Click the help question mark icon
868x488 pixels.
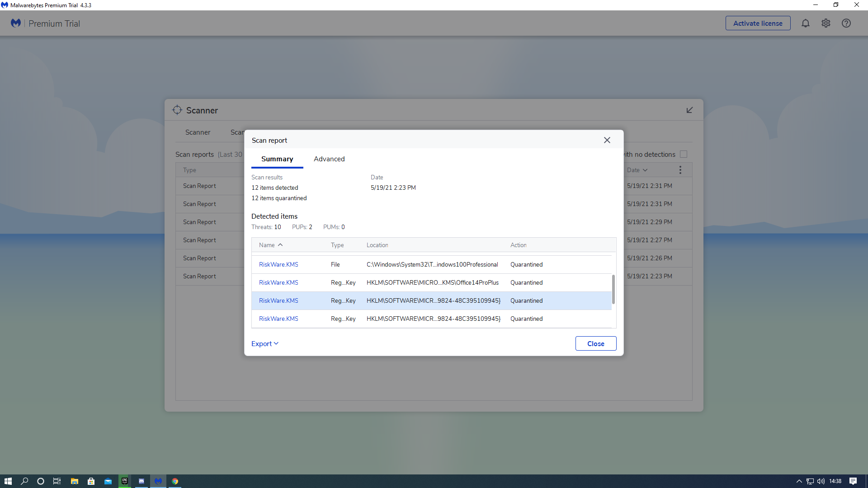[846, 23]
